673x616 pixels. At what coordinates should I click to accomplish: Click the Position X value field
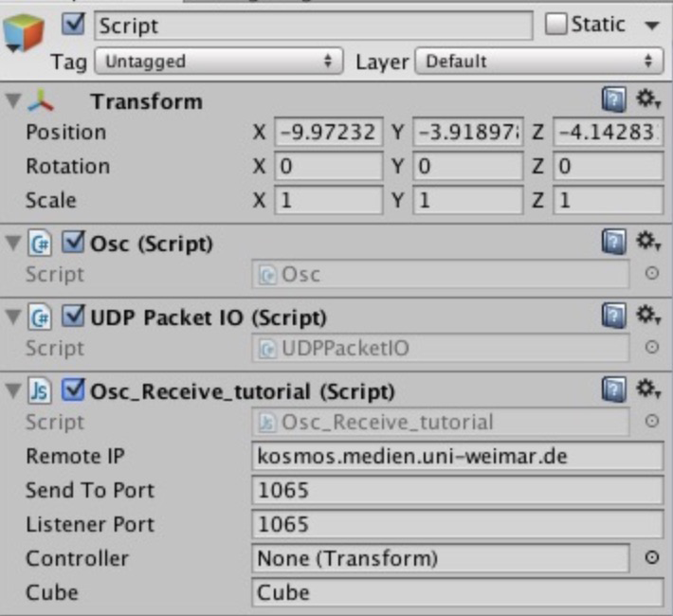[x=328, y=132]
